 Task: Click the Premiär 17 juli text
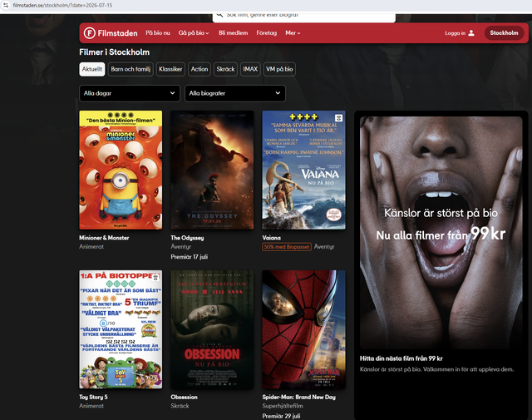pyautogui.click(x=190, y=257)
